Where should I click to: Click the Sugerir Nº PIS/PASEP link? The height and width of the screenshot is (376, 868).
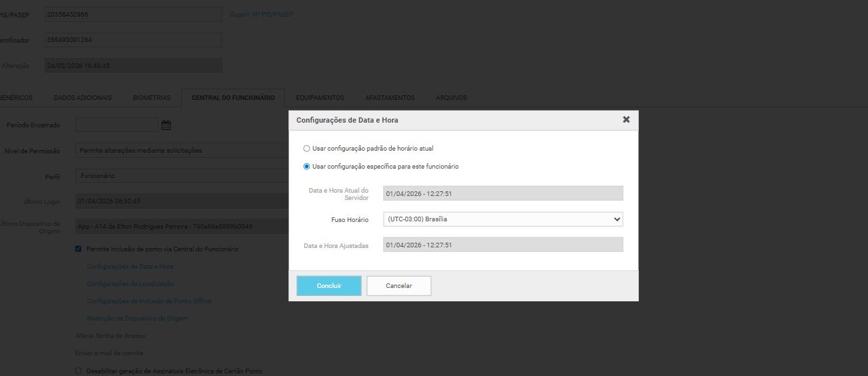point(261,15)
